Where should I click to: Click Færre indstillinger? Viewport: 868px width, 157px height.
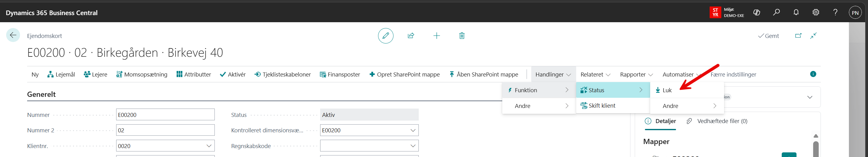click(x=733, y=75)
